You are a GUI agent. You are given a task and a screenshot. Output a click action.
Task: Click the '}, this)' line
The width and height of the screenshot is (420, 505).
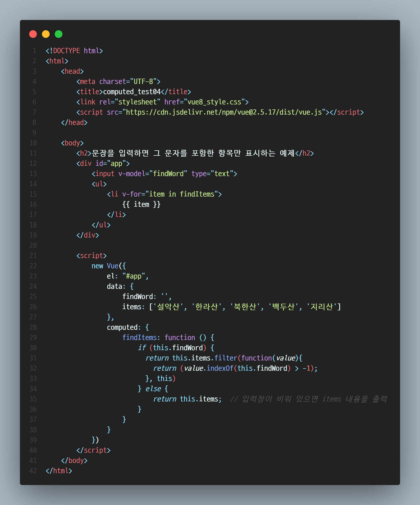tap(161, 378)
